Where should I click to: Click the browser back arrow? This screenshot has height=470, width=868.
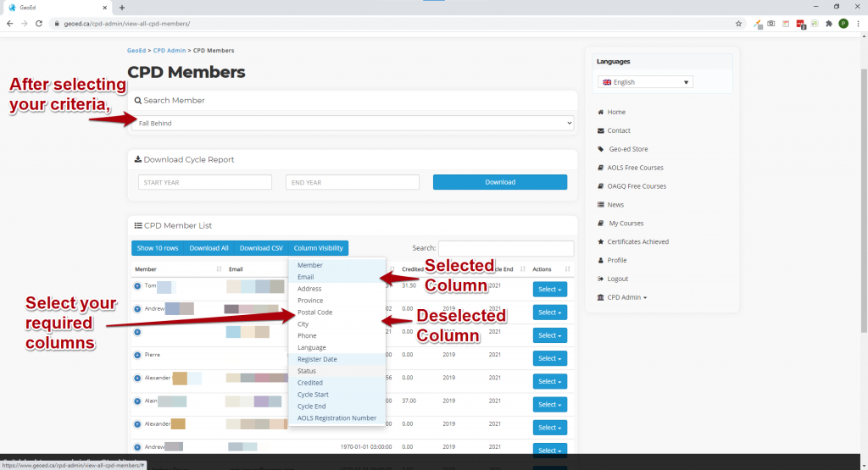pos(9,24)
